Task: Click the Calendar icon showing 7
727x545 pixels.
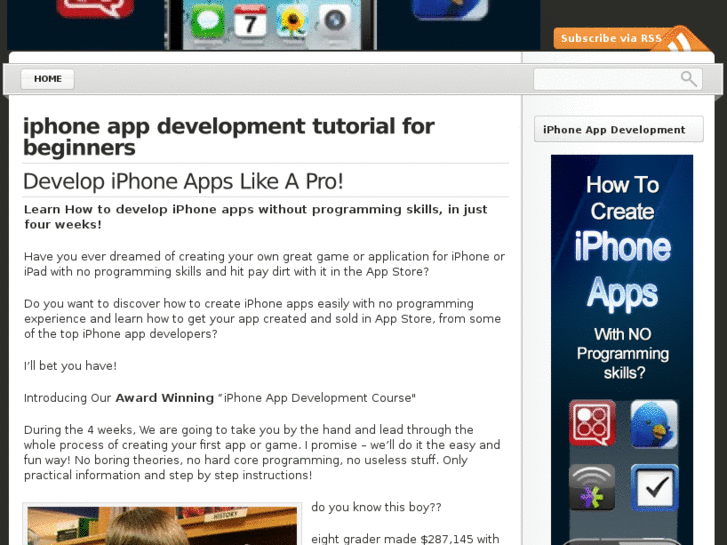Action: tap(250, 21)
